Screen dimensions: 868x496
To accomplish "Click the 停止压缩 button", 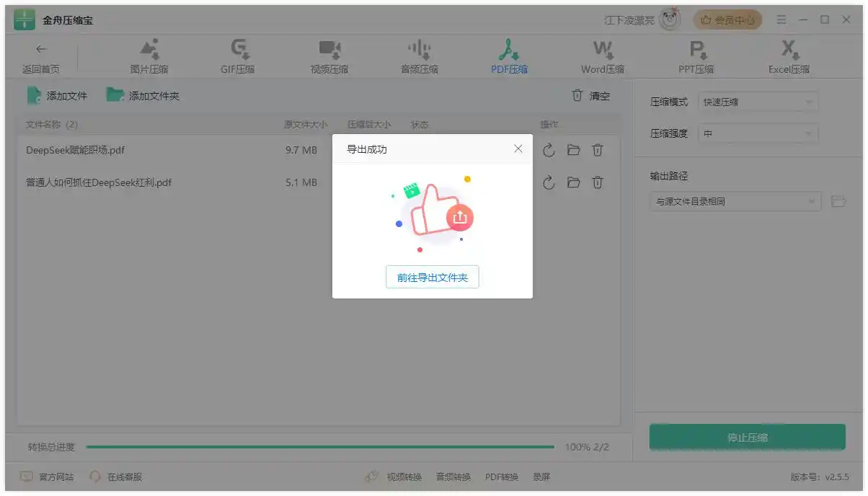I will (x=748, y=438).
